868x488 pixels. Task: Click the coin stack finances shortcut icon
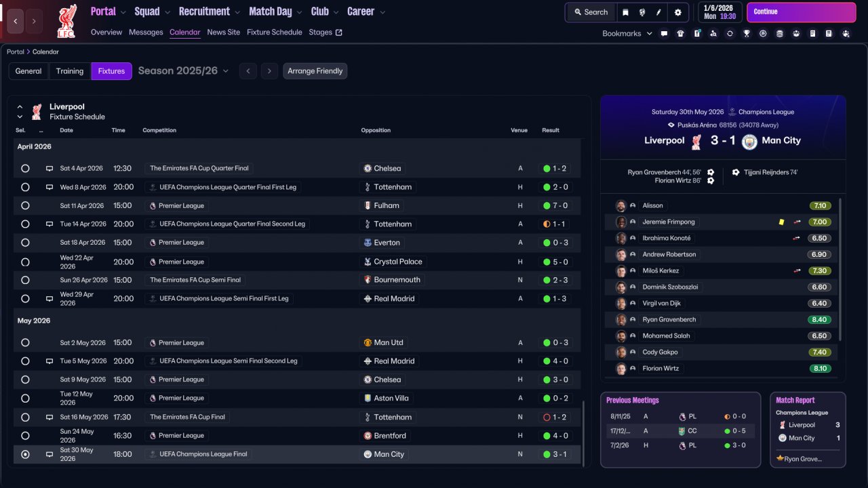point(779,33)
